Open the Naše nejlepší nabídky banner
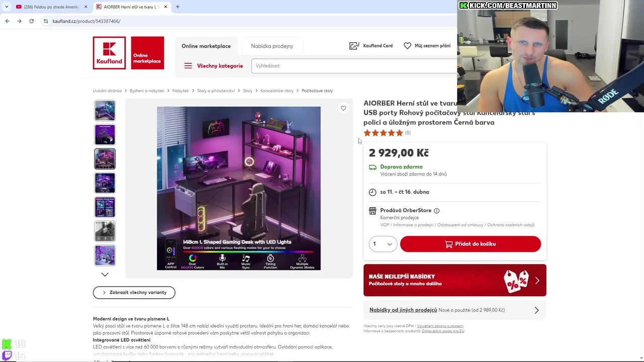The image size is (644, 362). click(455, 280)
